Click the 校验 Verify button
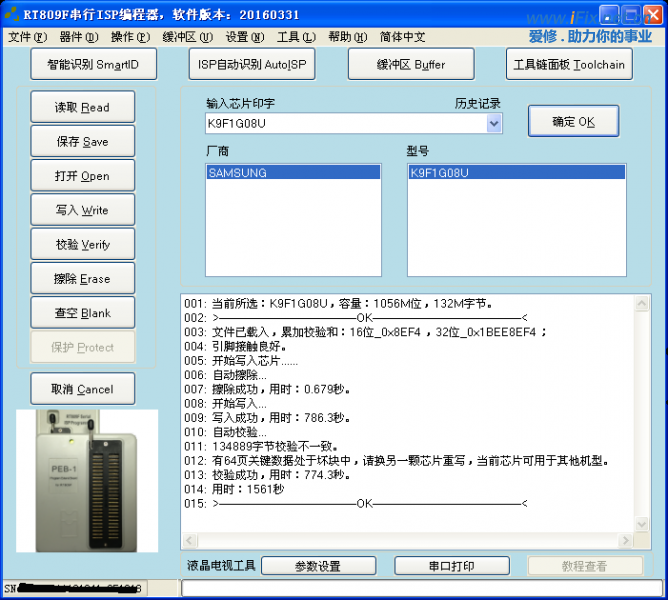 click(x=83, y=245)
